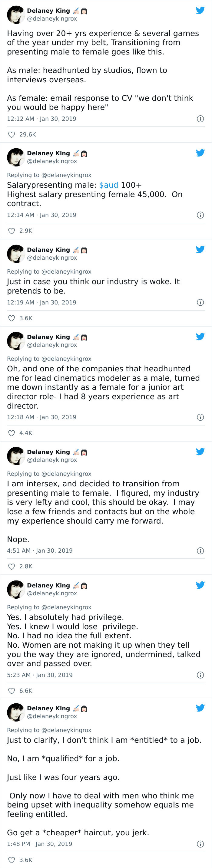Click the info icon on the 1:48 PM tweet
This screenshot has width=212, height=868.
200,844
